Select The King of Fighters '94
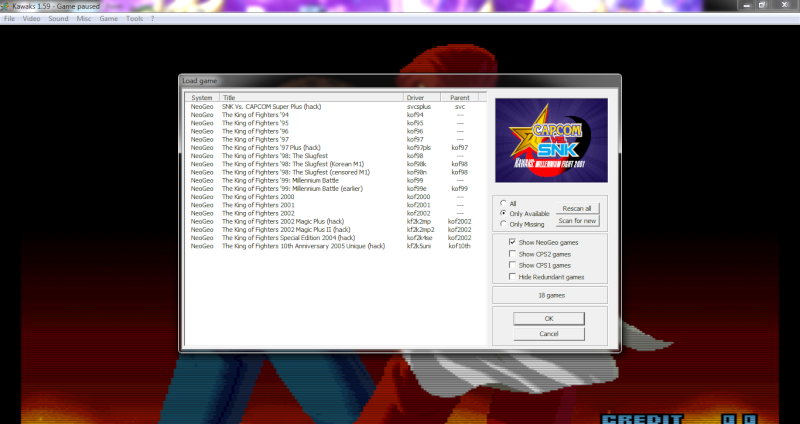Viewport: 800px width, 424px height. coord(335,115)
